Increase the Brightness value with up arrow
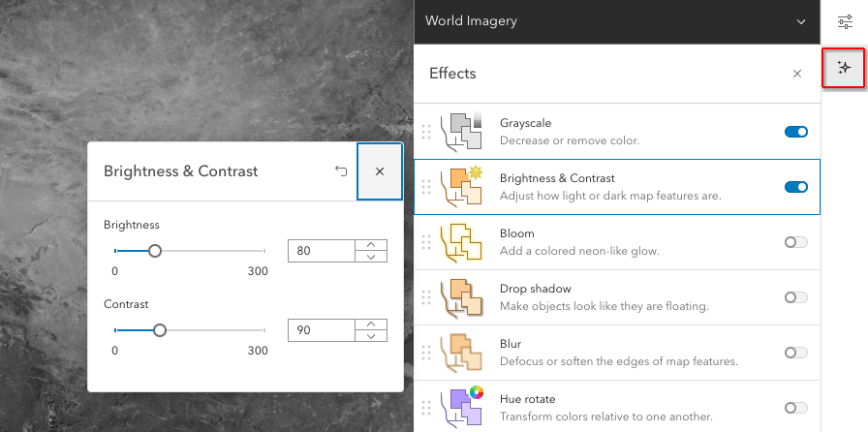Screen dimensions: 868x432 [371, 245]
